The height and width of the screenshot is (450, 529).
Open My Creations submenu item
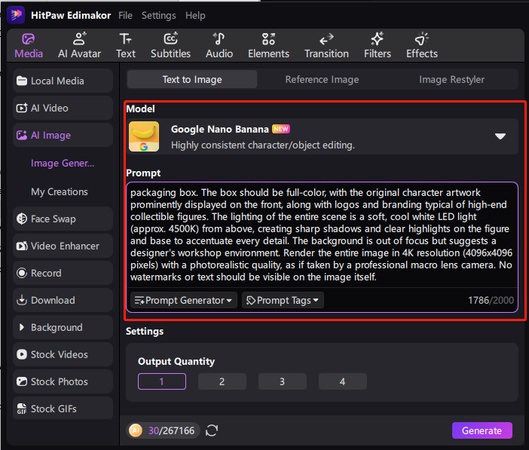[59, 192]
